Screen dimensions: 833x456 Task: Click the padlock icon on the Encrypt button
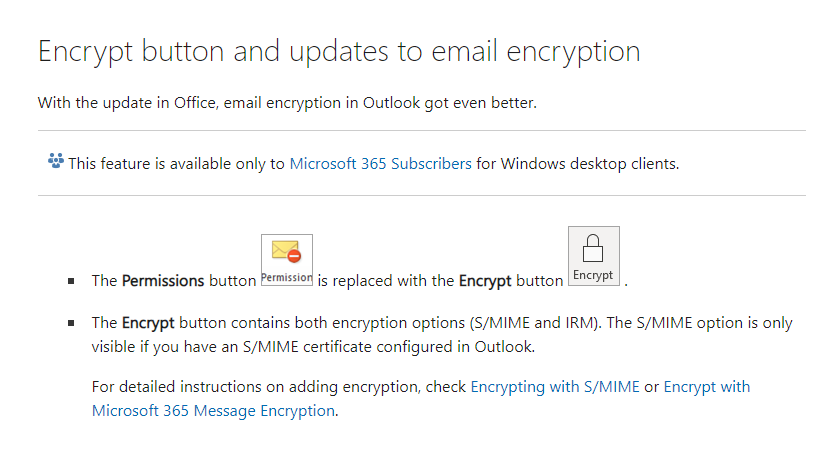coord(593,248)
